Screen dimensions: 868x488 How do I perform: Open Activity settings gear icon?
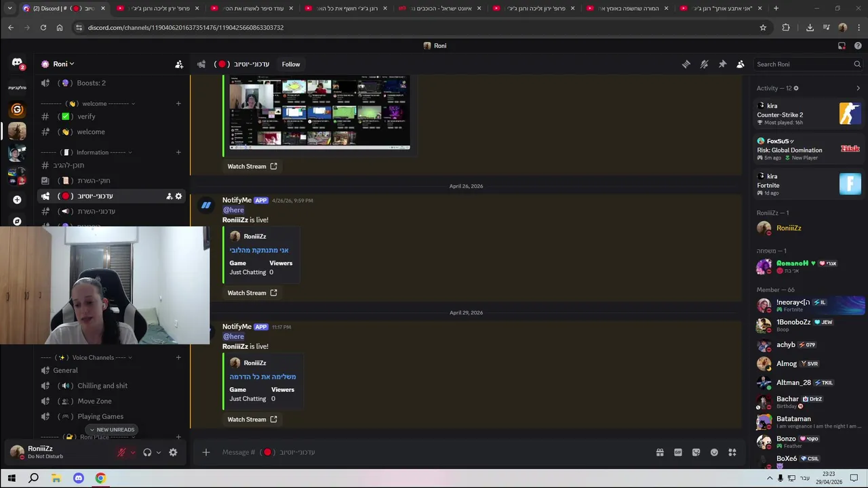796,88
